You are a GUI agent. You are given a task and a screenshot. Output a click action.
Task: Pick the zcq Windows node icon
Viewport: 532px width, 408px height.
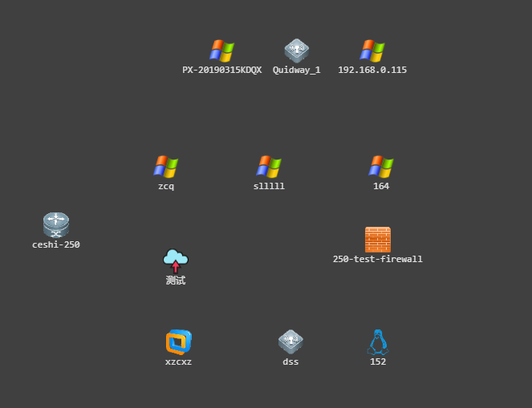(165, 167)
